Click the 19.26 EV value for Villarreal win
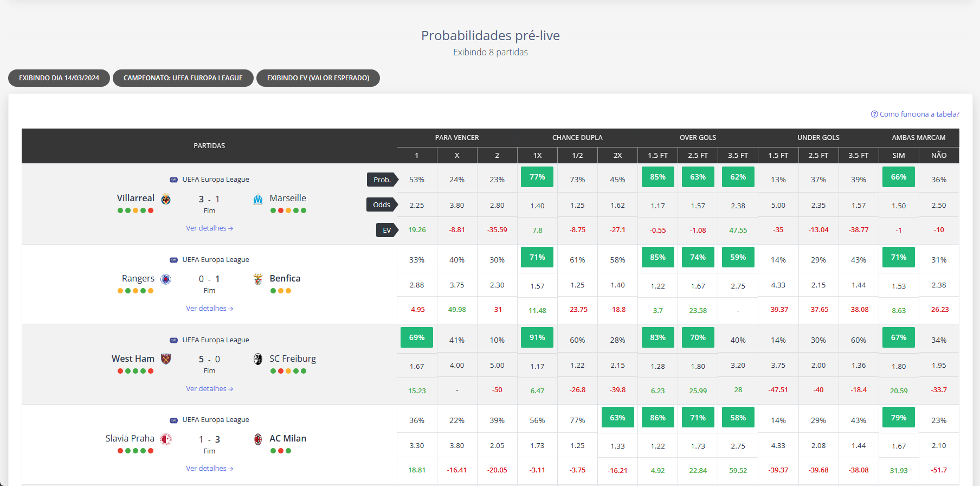 coord(417,230)
